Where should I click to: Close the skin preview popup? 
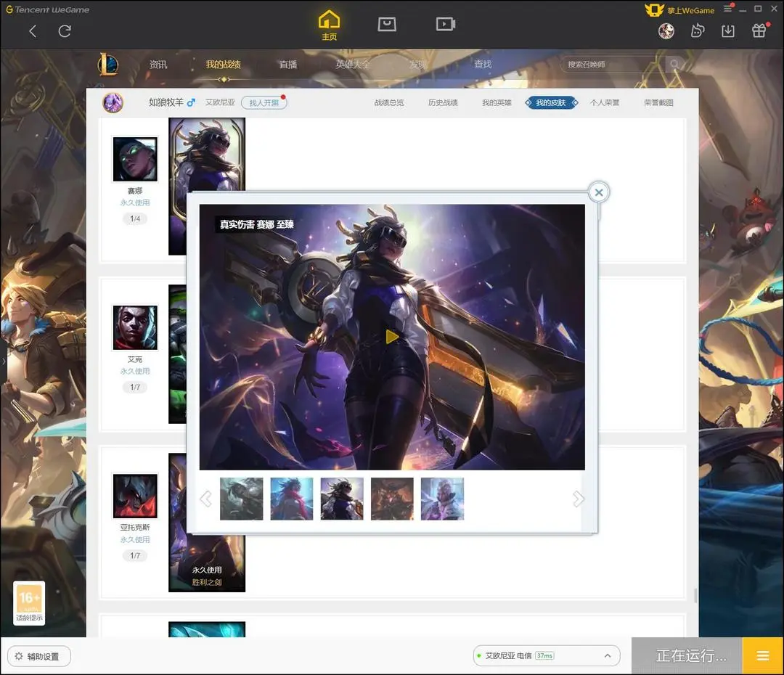click(x=598, y=192)
